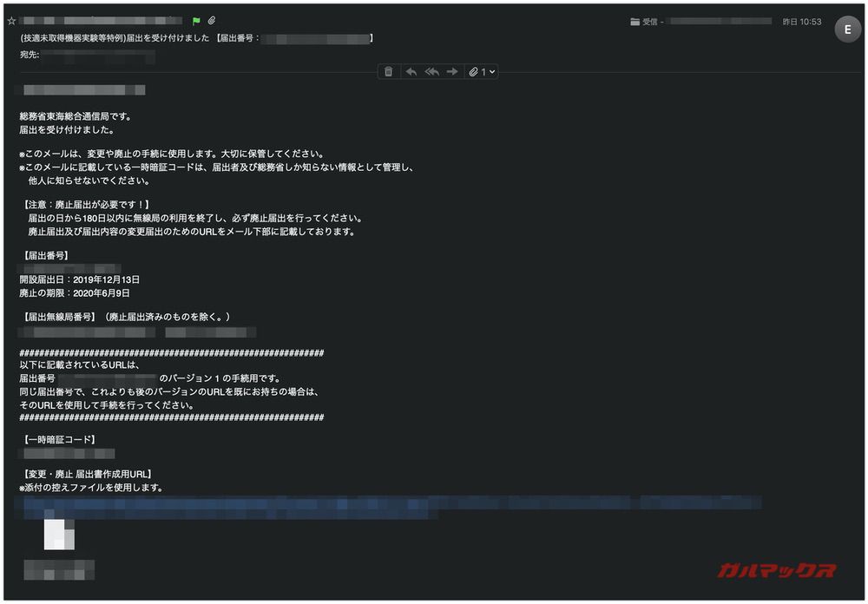868x604 pixels.
Task: Open the attached file thumbnail
Action: click(59, 535)
